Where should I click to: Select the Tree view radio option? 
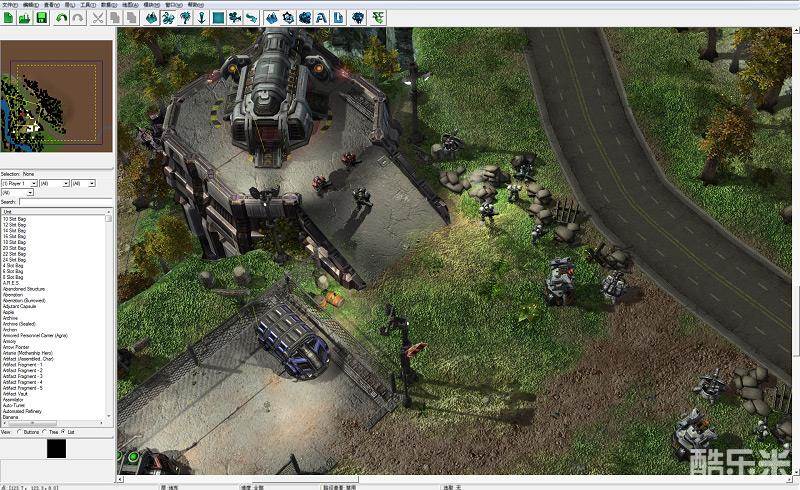coord(45,432)
